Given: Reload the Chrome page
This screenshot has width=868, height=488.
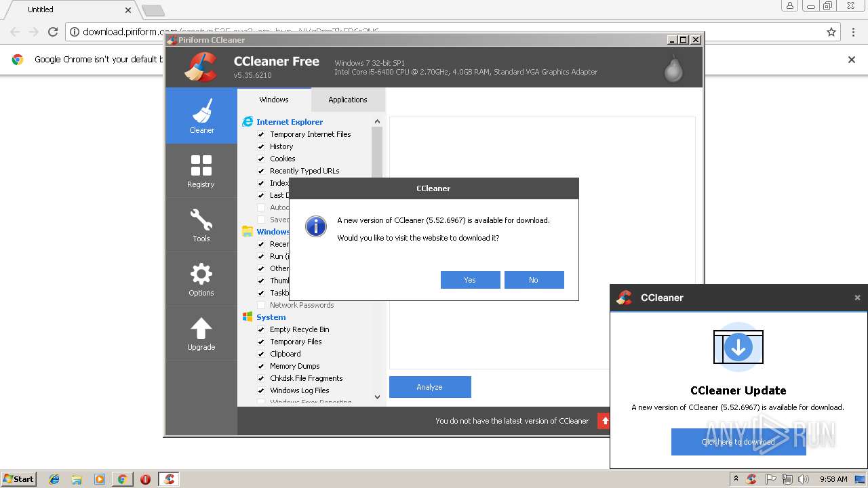Looking at the screenshot, I should click(53, 31).
